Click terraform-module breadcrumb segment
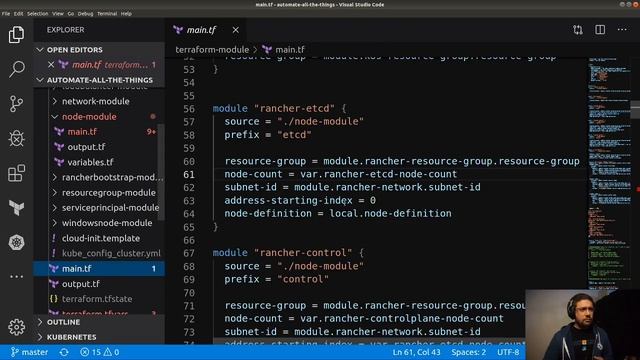This screenshot has width=640, height=360. (212, 49)
